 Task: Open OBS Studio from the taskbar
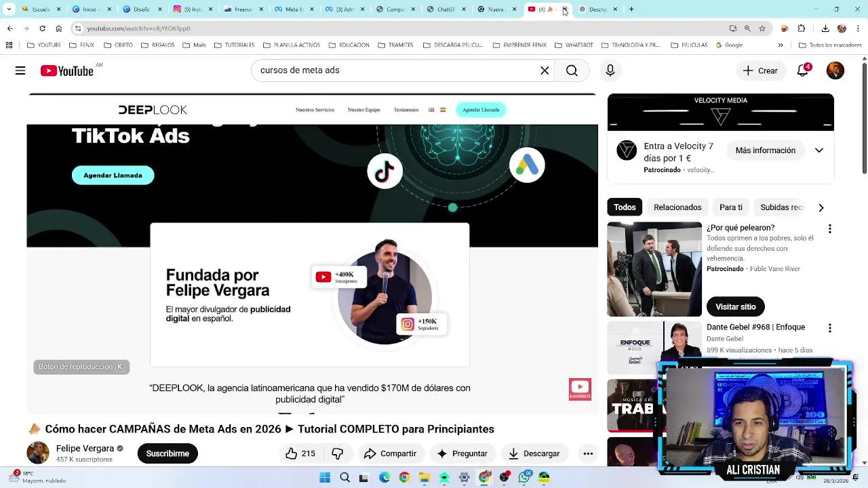coord(505,478)
